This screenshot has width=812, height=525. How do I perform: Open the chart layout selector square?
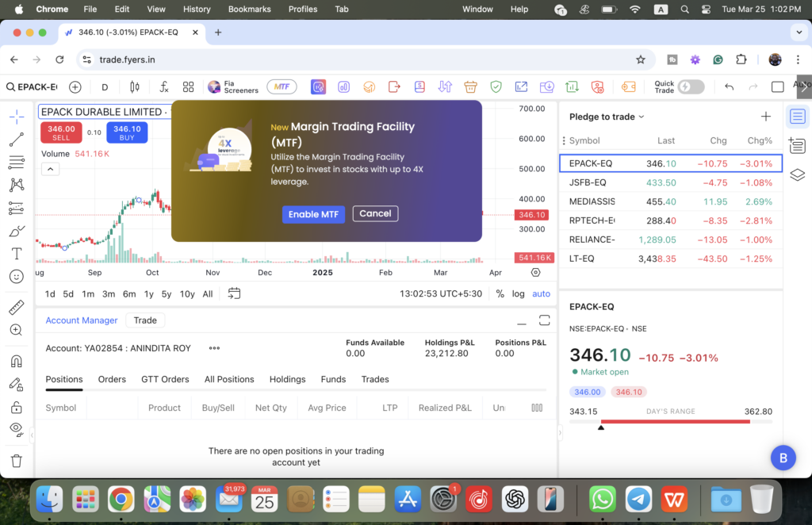pyautogui.click(x=778, y=87)
